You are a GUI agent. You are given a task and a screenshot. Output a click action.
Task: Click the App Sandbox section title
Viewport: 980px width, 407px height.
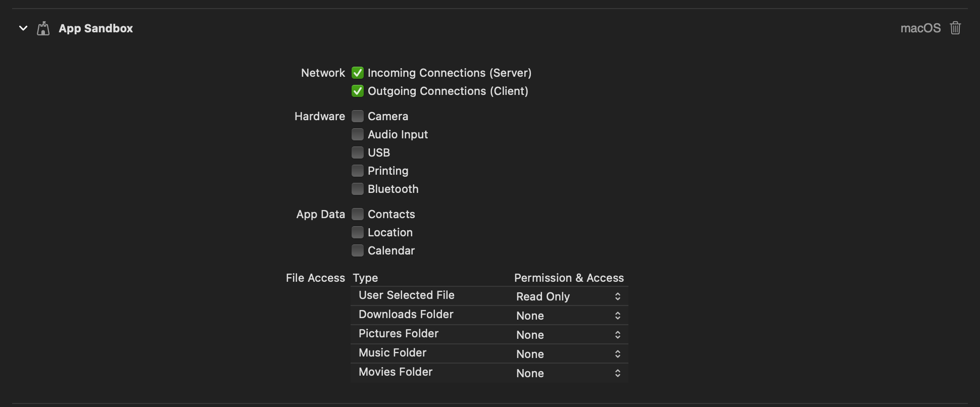[x=95, y=28]
